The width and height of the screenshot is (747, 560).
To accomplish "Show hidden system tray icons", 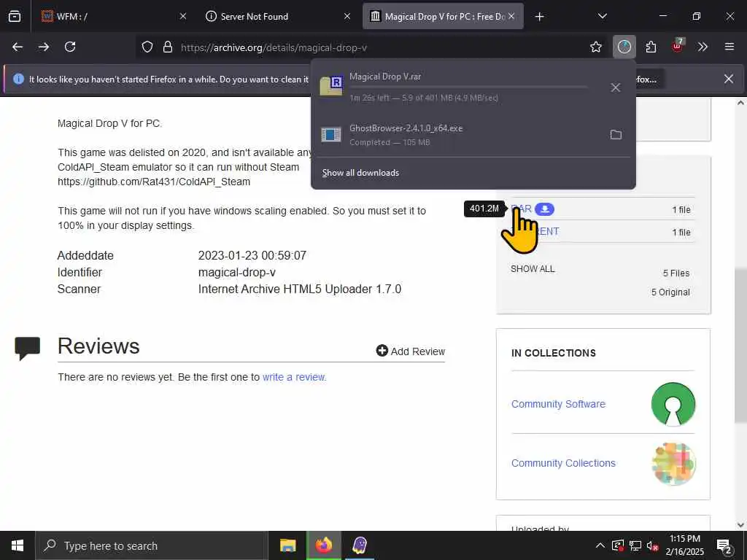I will 600,545.
